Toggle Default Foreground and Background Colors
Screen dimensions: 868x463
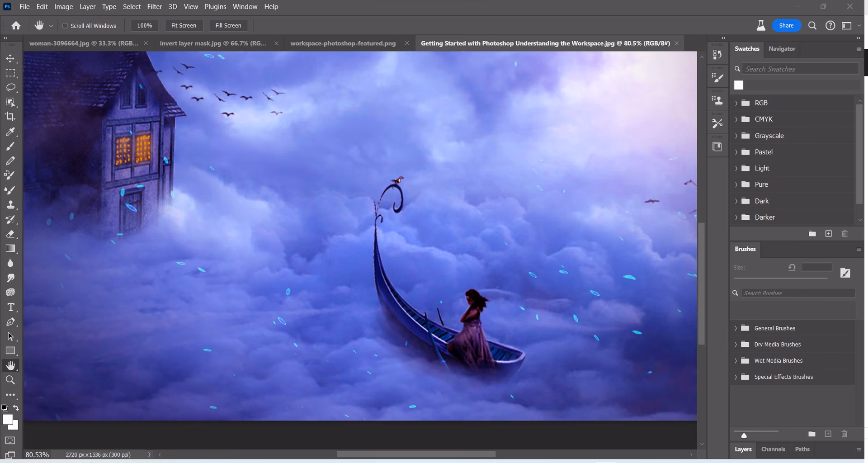5,408
